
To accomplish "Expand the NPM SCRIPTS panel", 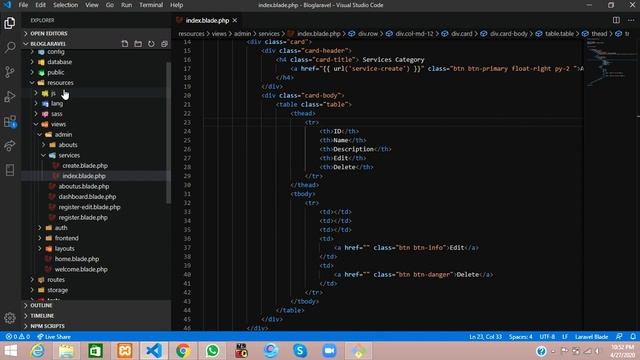I will 47,326.
